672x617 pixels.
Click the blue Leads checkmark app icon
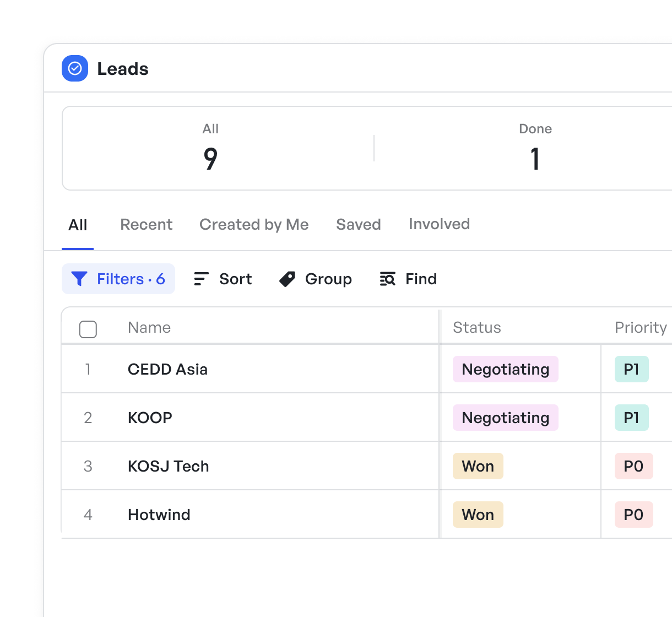click(x=75, y=68)
